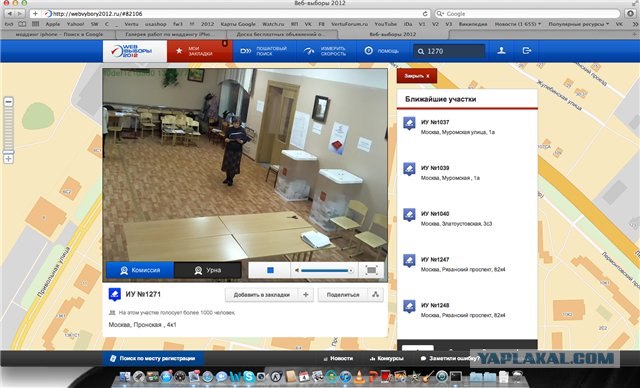Stop the video stream playback

[270, 270]
